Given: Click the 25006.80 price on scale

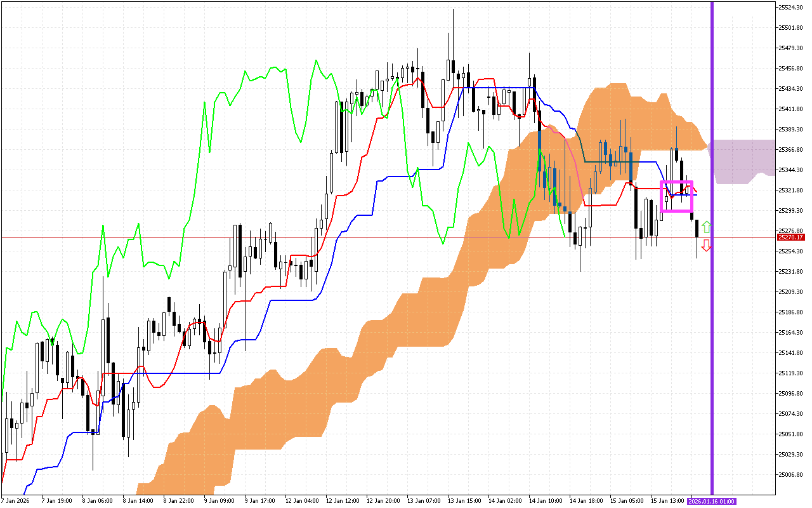Looking at the screenshot, I should click(790, 474).
